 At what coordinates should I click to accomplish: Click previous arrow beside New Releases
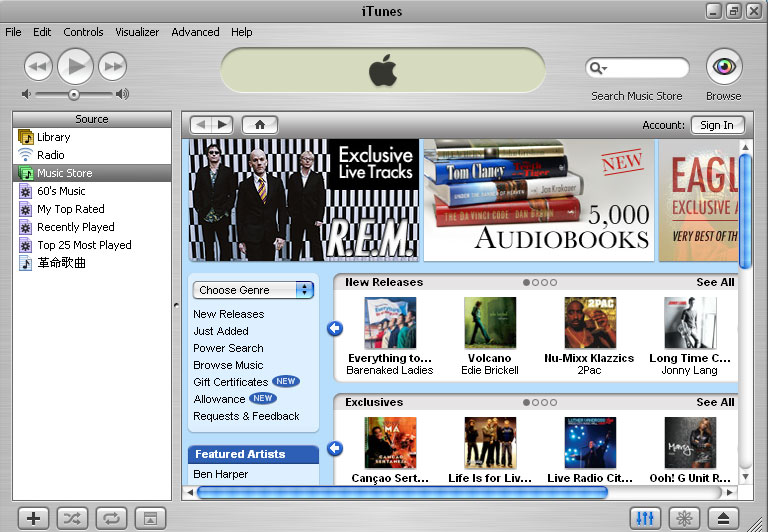click(335, 328)
